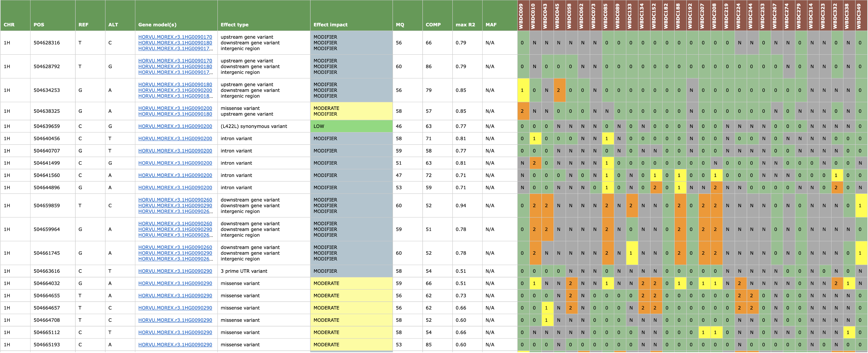Click HORVU.MOREX.r3.1HG0090170 link in row 504628316
The image size is (868, 353).
175,37
